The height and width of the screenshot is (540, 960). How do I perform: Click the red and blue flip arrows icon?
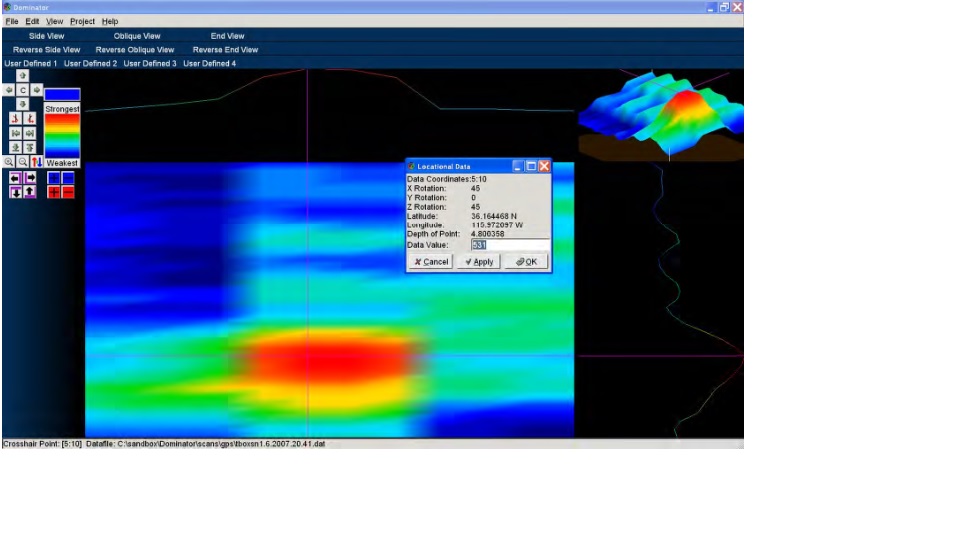(x=37, y=161)
